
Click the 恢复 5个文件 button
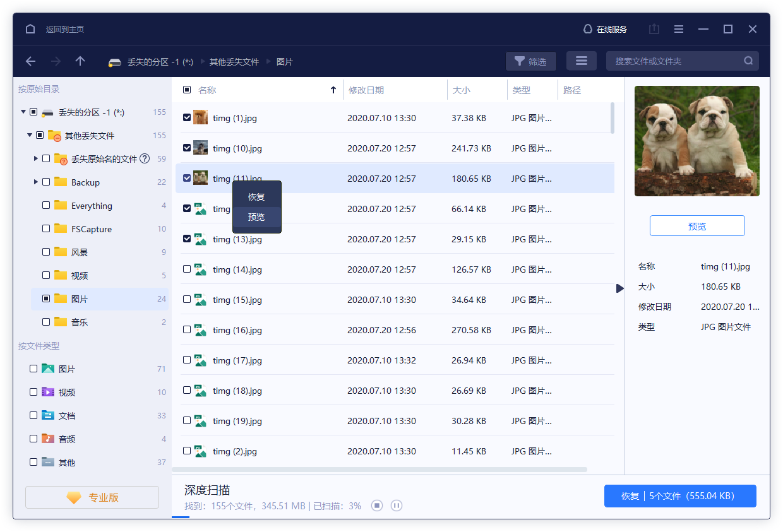click(x=679, y=496)
